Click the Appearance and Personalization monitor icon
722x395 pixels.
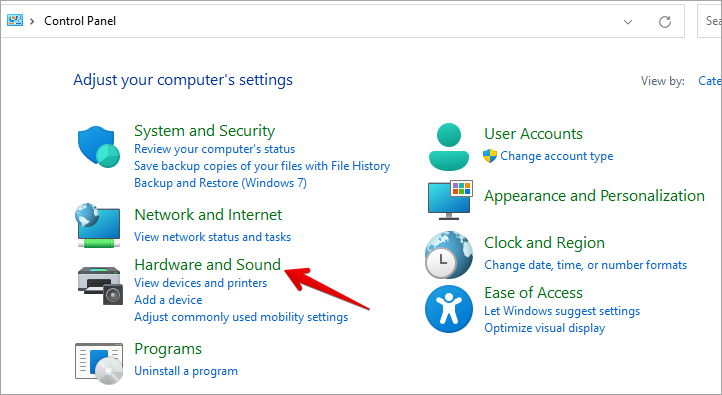click(450, 200)
